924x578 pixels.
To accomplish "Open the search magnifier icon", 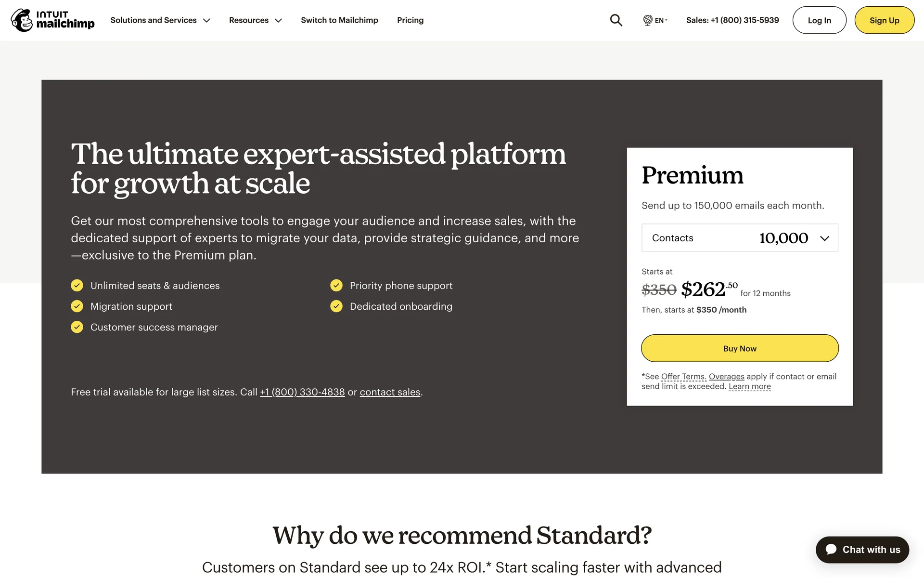I will (616, 20).
